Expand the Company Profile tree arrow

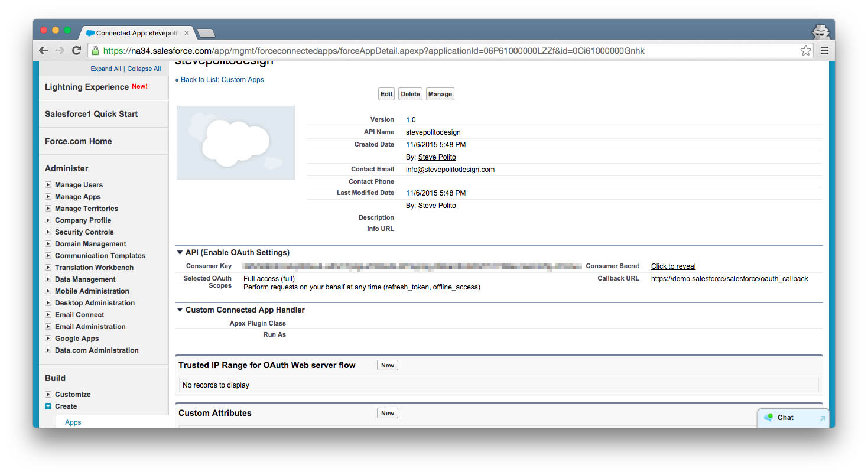click(x=48, y=220)
